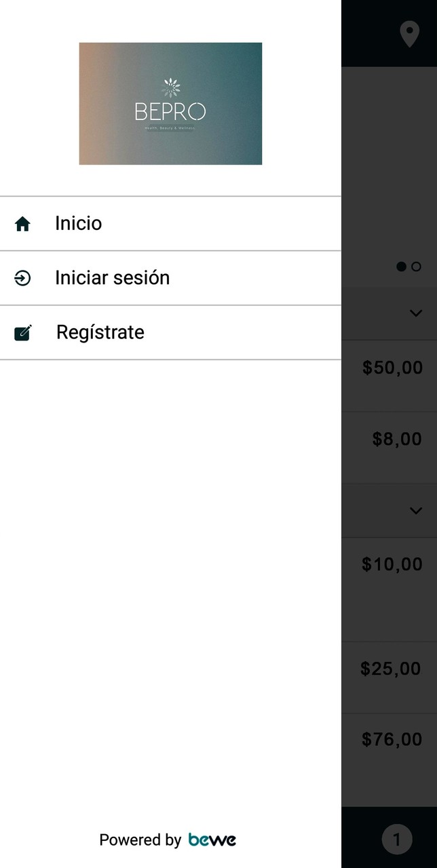Click the bewe logo in footer
This screenshot has height=868, width=437.
pos(212,840)
